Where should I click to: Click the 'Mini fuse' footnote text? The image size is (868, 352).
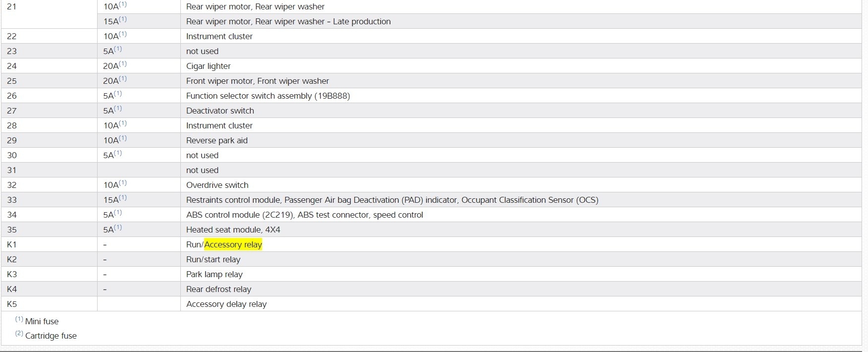pyautogui.click(x=42, y=321)
